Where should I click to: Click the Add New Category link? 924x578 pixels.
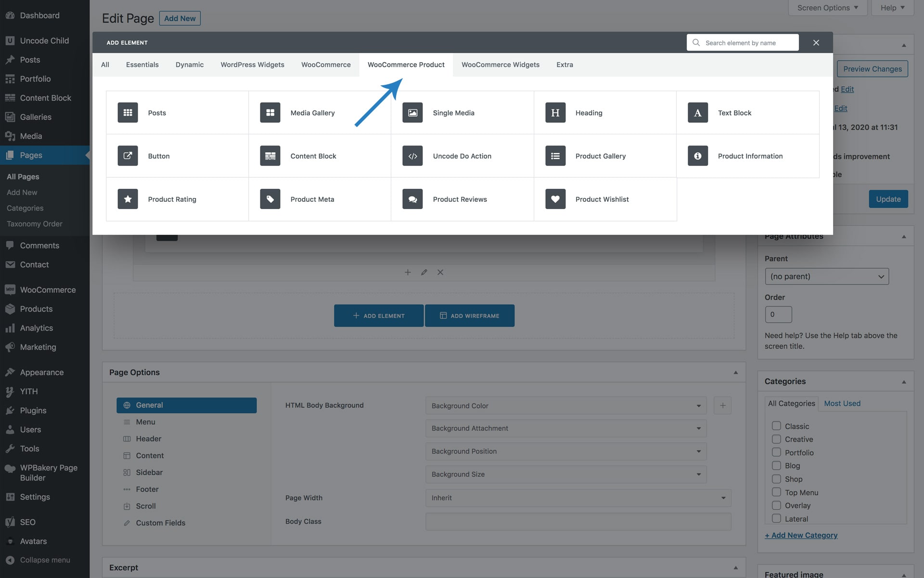tap(801, 535)
